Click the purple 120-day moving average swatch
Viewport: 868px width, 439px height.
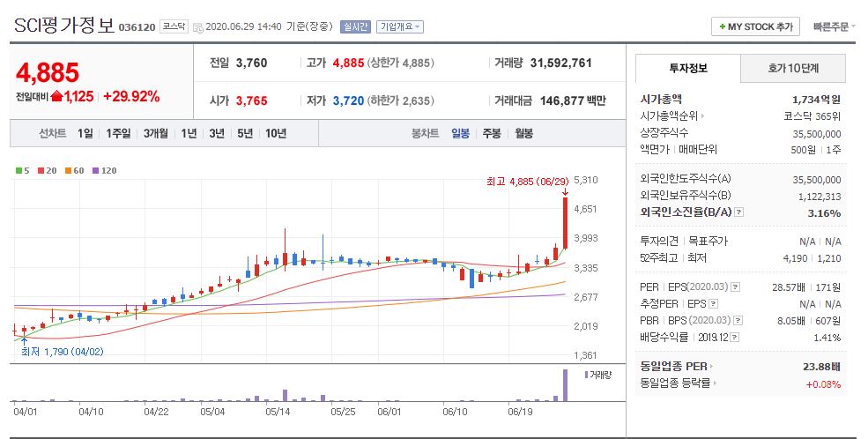[x=95, y=170]
